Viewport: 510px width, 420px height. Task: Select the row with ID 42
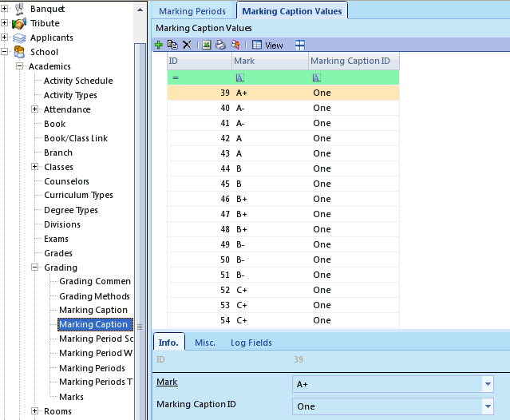click(283, 138)
